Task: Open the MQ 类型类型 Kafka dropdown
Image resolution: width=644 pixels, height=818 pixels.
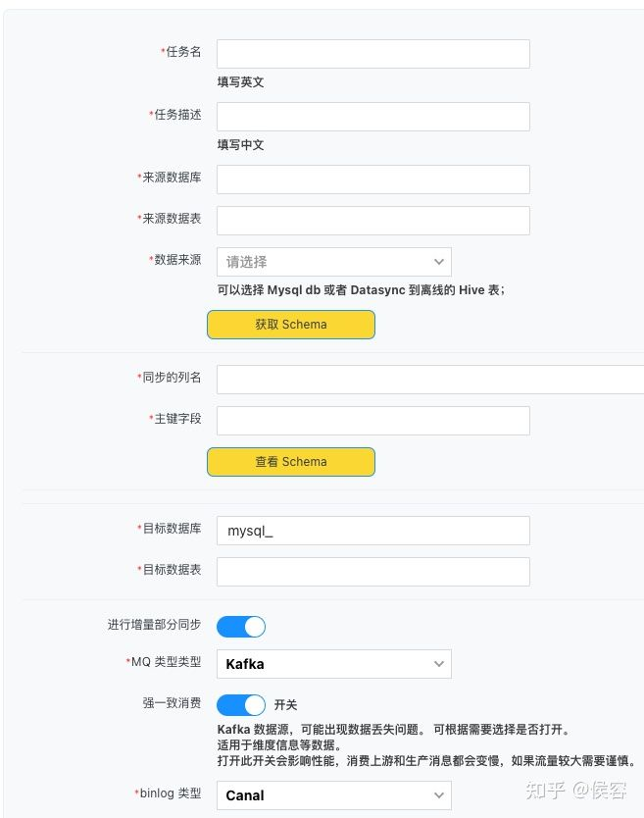Action: 334,664
